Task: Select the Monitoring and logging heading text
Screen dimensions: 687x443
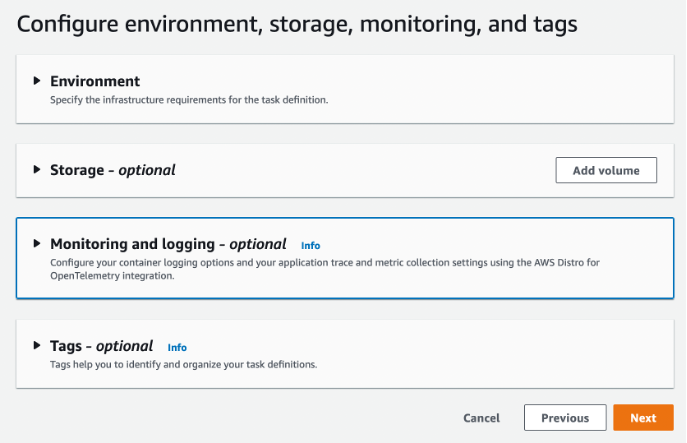Action: coord(168,243)
